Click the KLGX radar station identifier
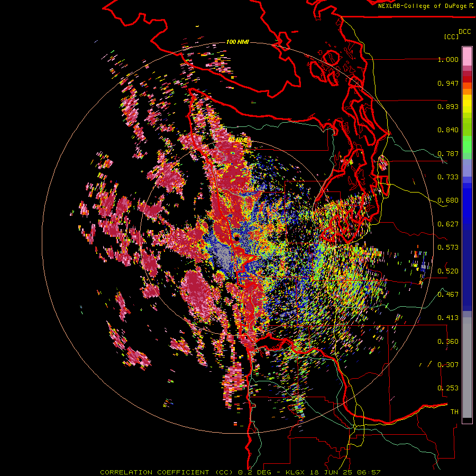 click(295, 472)
